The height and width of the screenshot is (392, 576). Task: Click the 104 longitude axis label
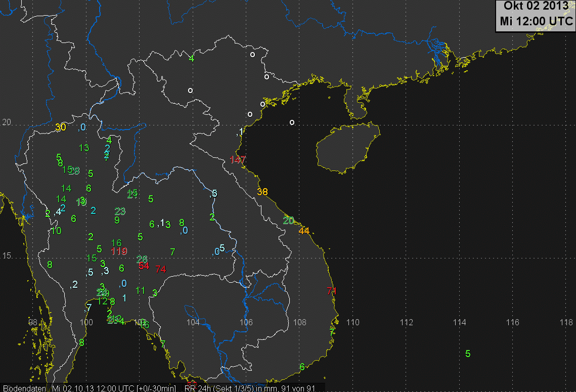[x=193, y=322]
